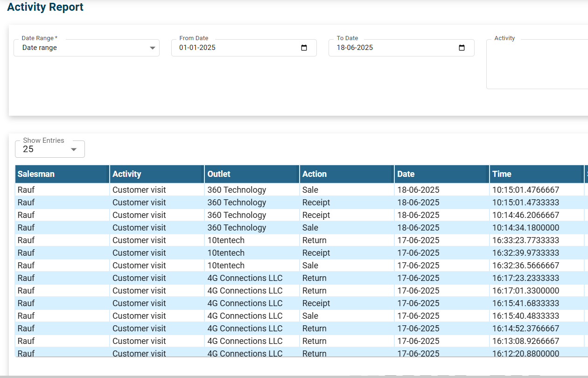
Task: Click Receipt action for 4G Connections LLC
Action: 316,303
